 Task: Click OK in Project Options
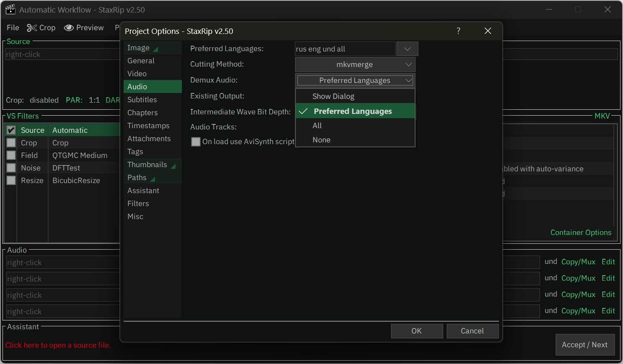tap(417, 331)
